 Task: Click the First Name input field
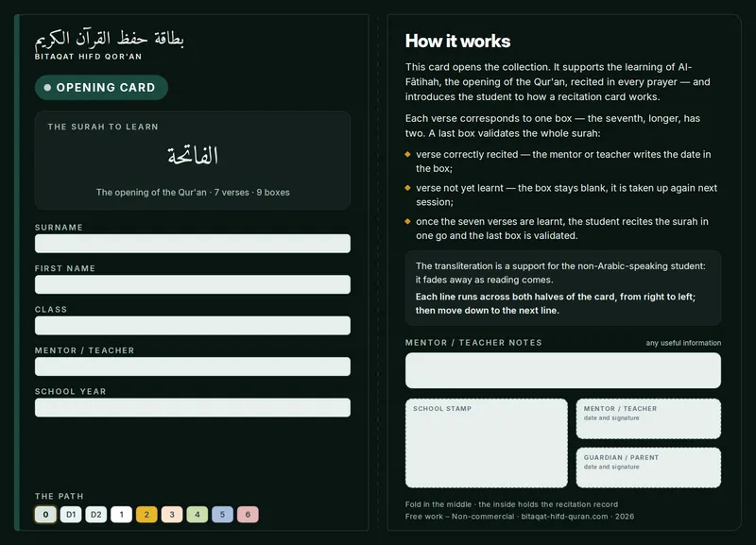pyautogui.click(x=193, y=284)
